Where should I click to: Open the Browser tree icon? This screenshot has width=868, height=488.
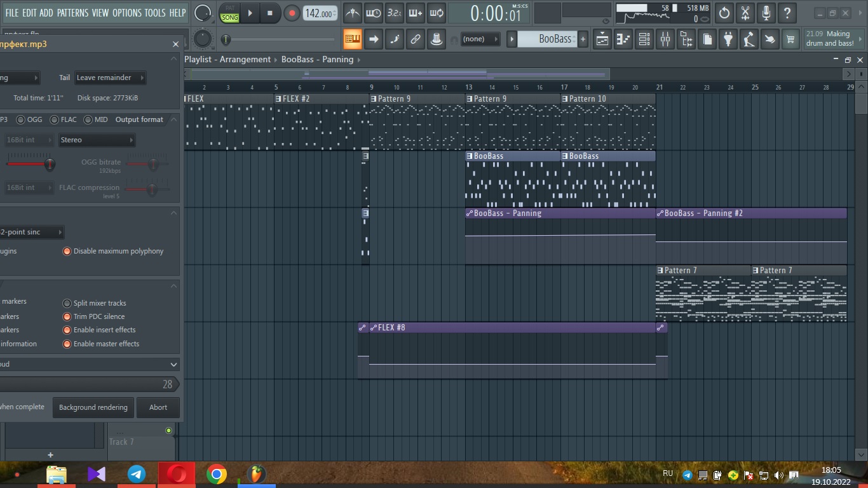coord(686,39)
